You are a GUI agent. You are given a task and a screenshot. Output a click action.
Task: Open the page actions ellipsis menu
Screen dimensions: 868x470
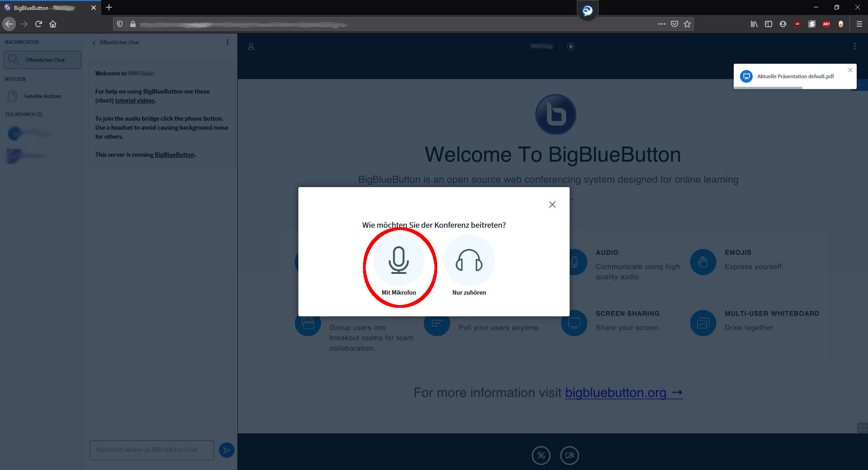[662, 24]
